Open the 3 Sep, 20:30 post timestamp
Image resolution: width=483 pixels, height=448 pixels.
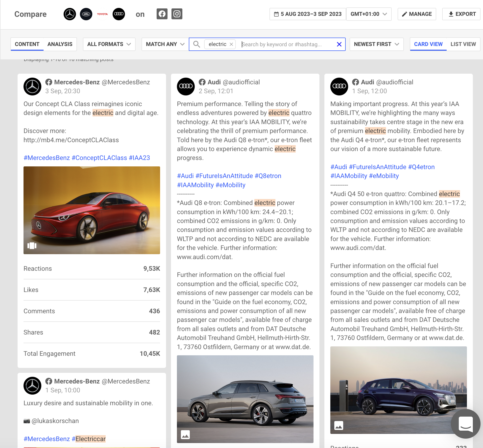point(63,91)
